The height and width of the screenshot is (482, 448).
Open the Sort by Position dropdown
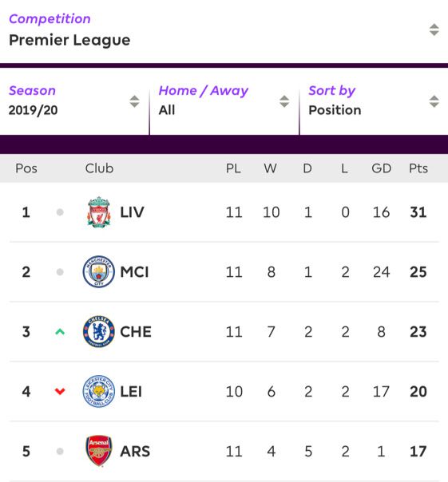pos(374,101)
